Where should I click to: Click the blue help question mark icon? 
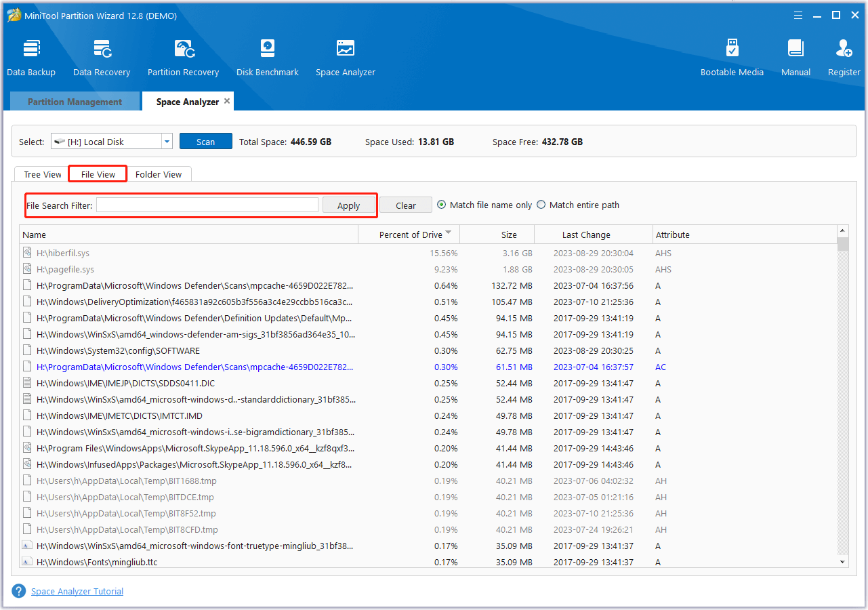click(19, 591)
